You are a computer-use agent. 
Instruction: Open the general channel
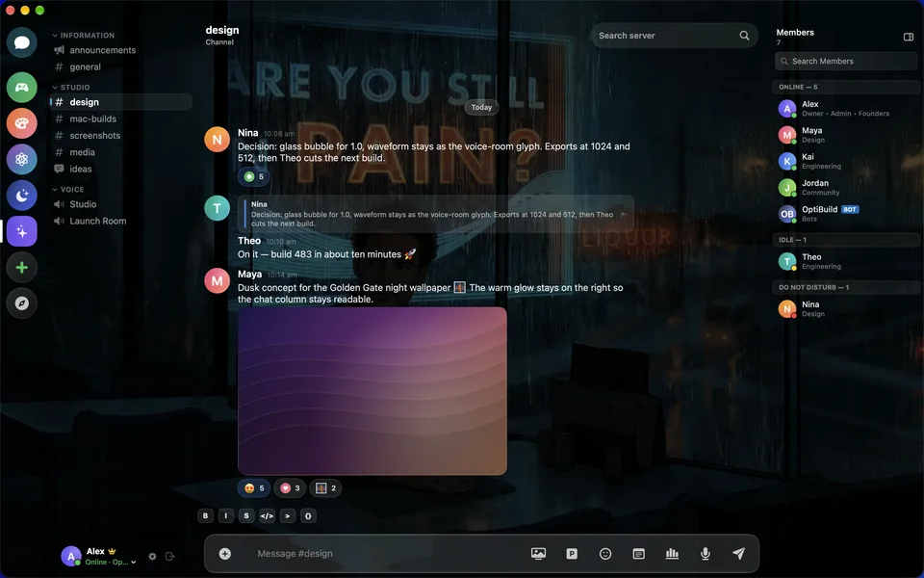[x=121, y=66]
